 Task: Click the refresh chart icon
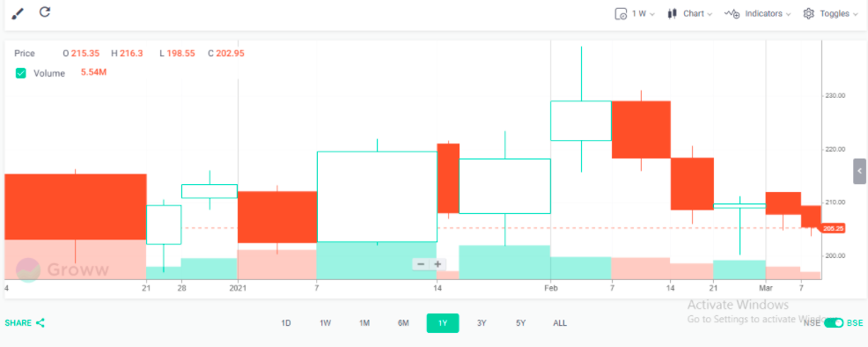coord(45,11)
